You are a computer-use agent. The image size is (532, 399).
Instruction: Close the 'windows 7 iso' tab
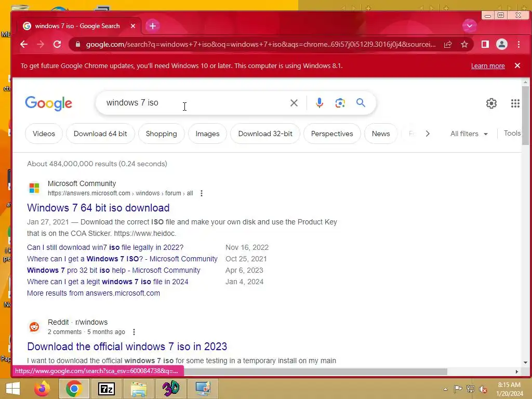pyautogui.click(x=133, y=26)
